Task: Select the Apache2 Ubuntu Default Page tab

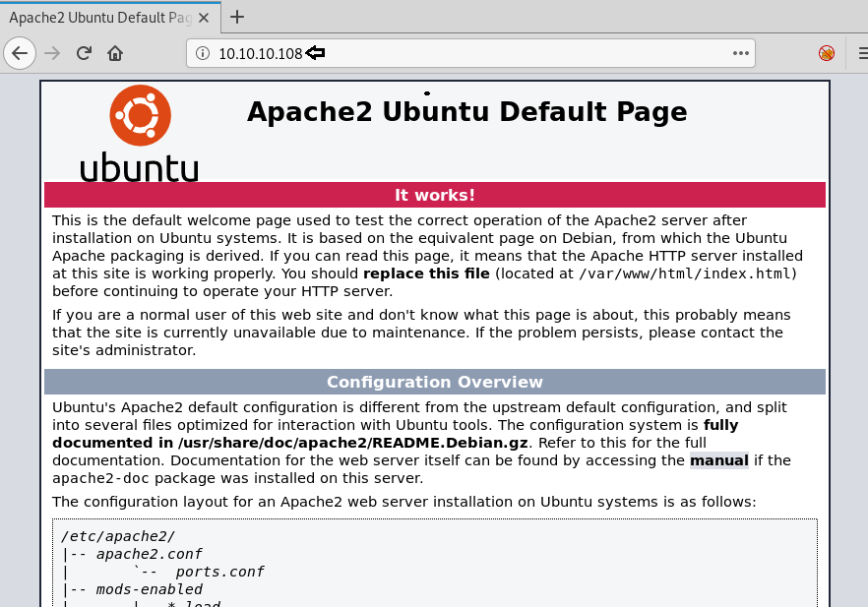Action: click(x=110, y=18)
